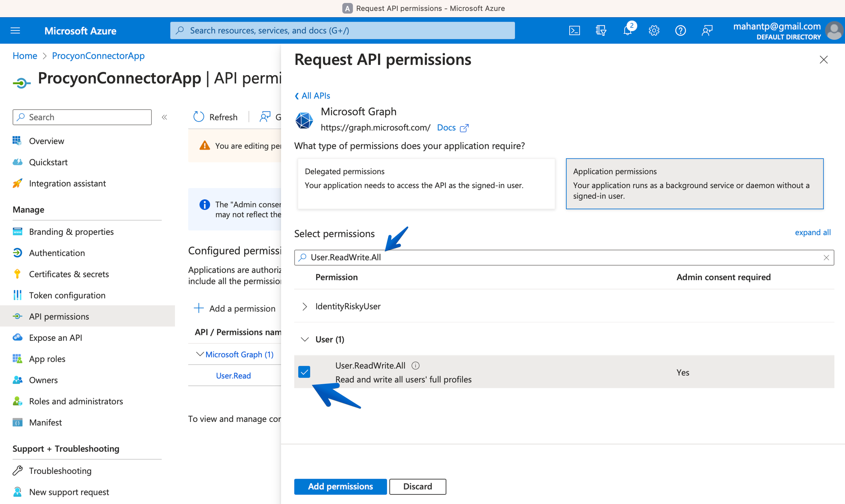Open the portal settings gear

click(654, 30)
